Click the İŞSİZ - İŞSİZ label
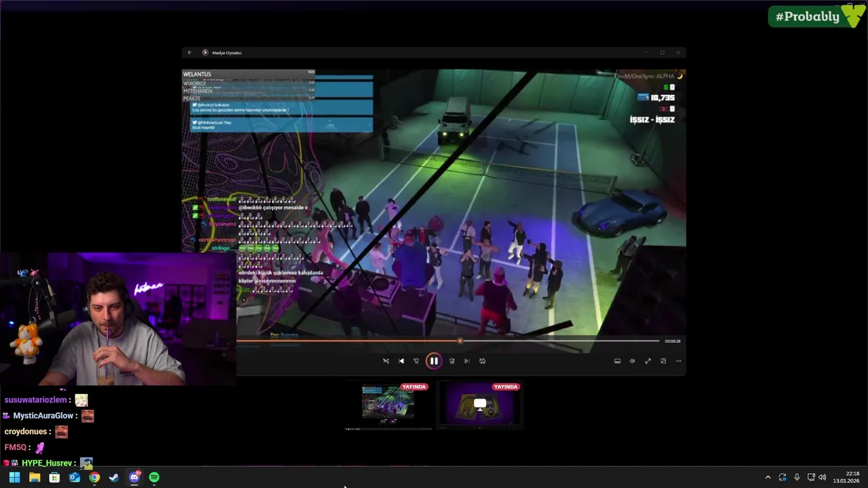The height and width of the screenshot is (488, 868). point(652,119)
